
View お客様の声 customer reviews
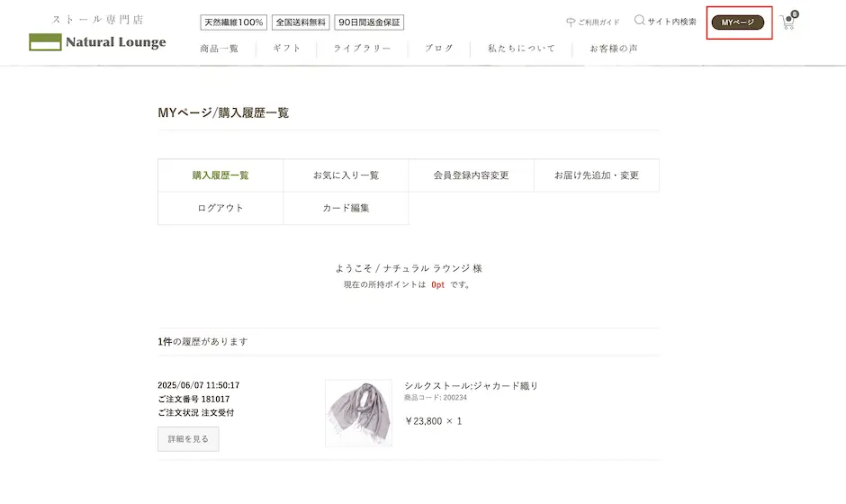614,49
